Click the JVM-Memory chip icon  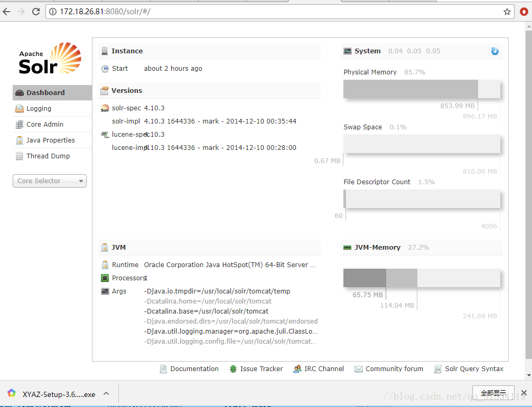click(x=348, y=248)
